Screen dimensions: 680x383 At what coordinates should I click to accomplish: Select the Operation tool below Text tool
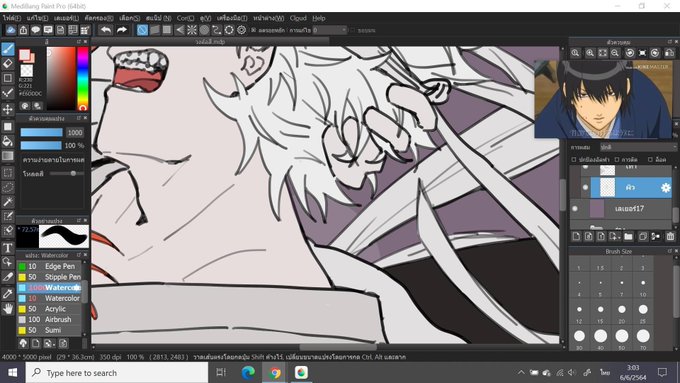click(x=8, y=262)
